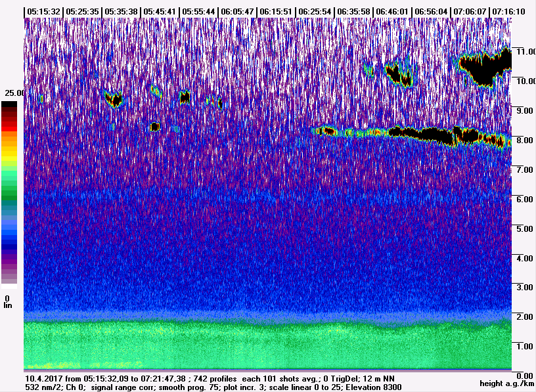
Task: Click the 9.00 height axis label
Action: coord(525,110)
